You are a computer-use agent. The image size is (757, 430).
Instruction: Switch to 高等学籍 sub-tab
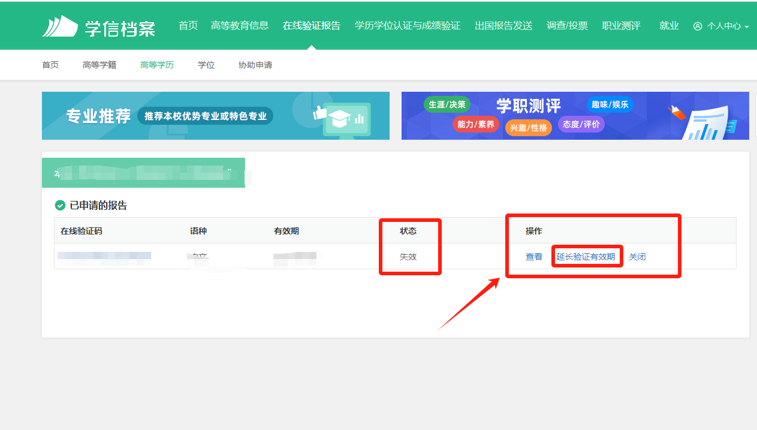point(99,65)
